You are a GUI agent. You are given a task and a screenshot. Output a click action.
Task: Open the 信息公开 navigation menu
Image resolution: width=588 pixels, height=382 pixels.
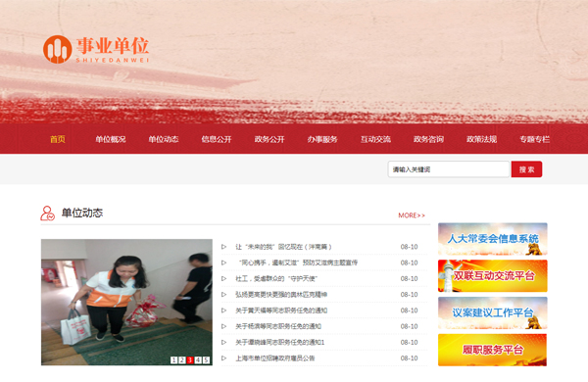pyautogui.click(x=217, y=139)
